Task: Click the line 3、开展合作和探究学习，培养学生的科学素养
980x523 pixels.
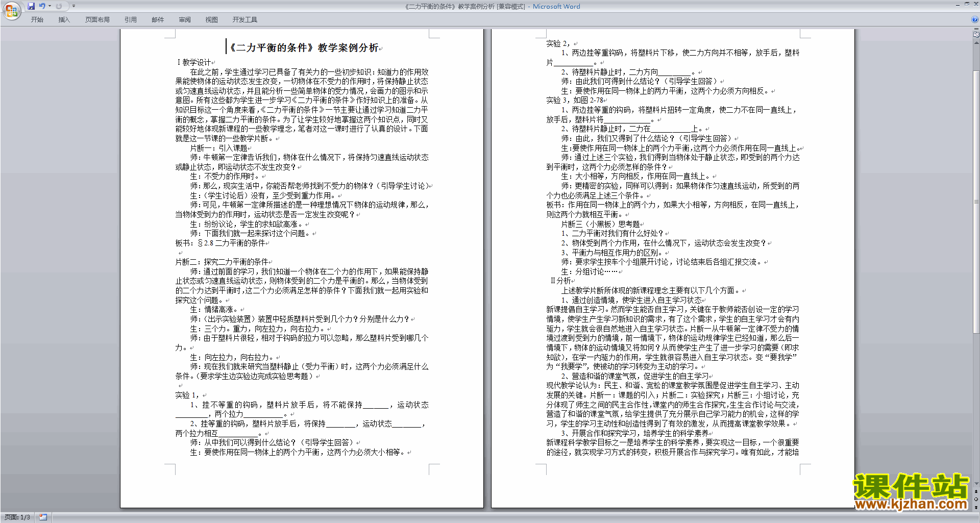Action: [635, 433]
